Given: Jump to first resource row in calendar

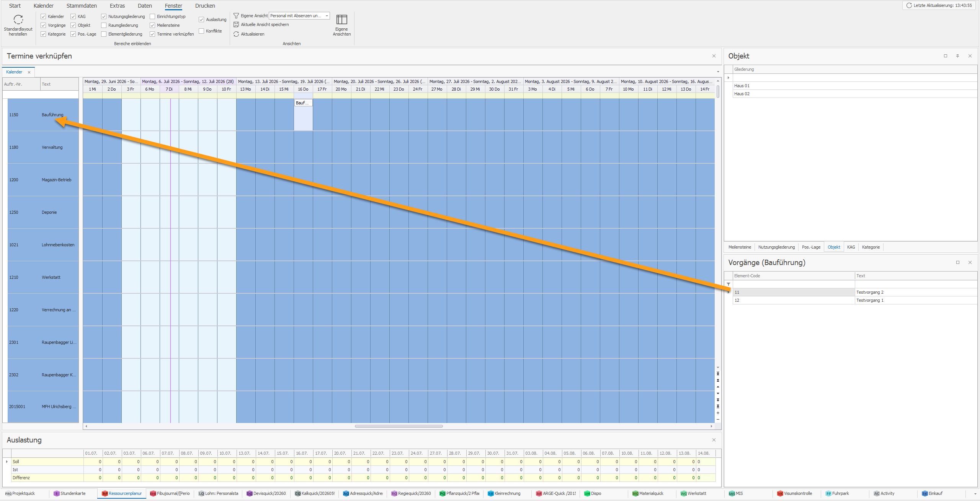Looking at the screenshot, I should pos(718,373).
